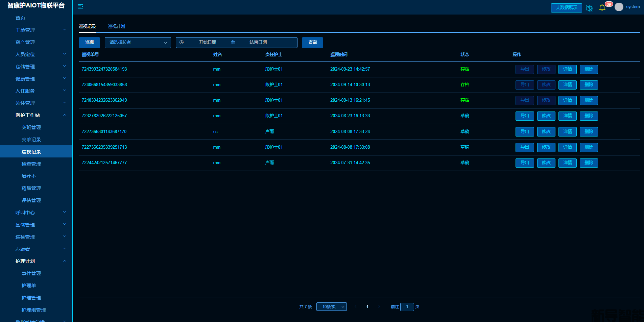644x322 pixels.
Task: Open the 10条/页 page size dropdown
Action: (x=331, y=307)
